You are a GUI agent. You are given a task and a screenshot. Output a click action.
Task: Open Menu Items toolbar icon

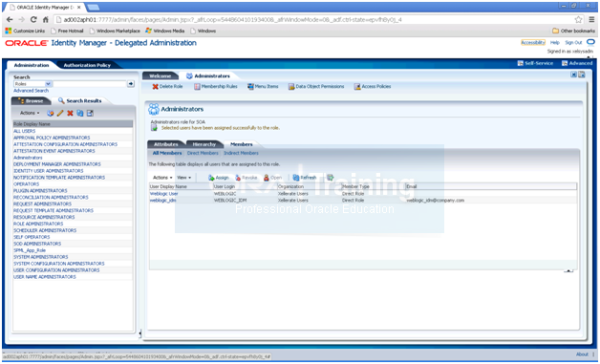click(x=250, y=87)
